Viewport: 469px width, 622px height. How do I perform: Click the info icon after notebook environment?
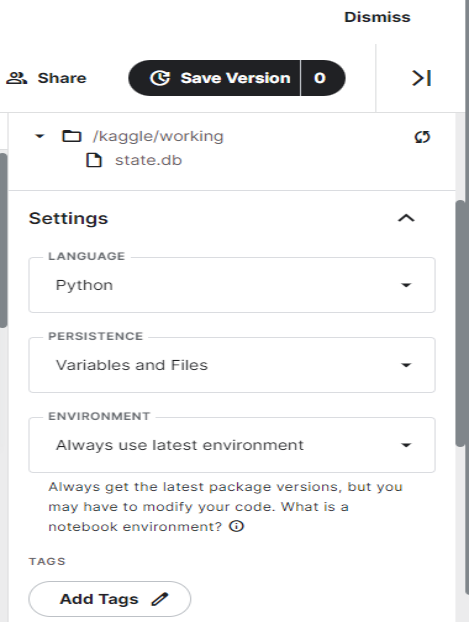point(236,526)
